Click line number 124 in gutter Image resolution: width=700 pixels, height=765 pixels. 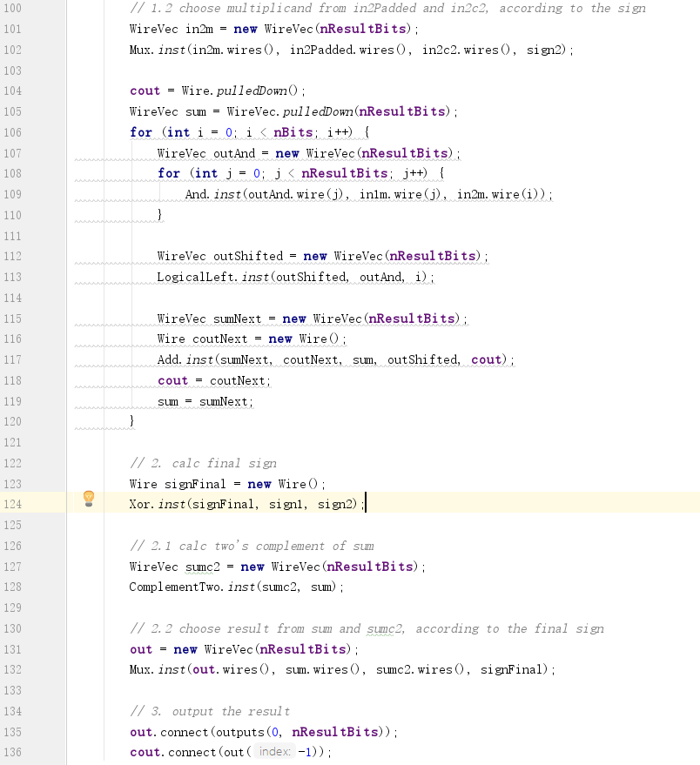click(13, 505)
